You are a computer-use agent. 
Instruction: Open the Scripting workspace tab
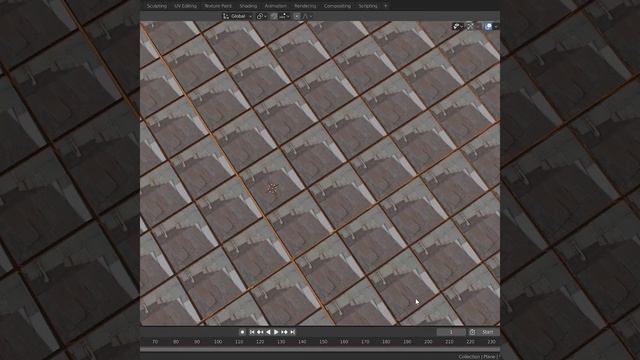368,6
